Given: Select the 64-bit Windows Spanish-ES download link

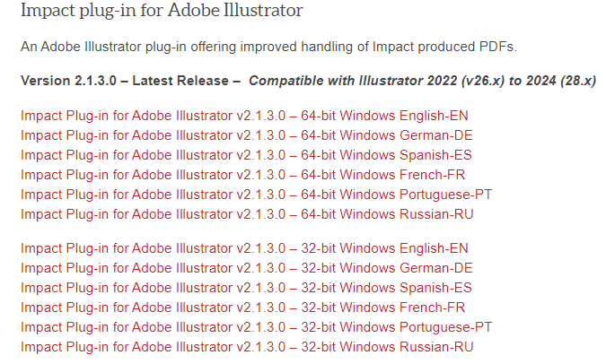Looking at the screenshot, I should click(246, 155).
